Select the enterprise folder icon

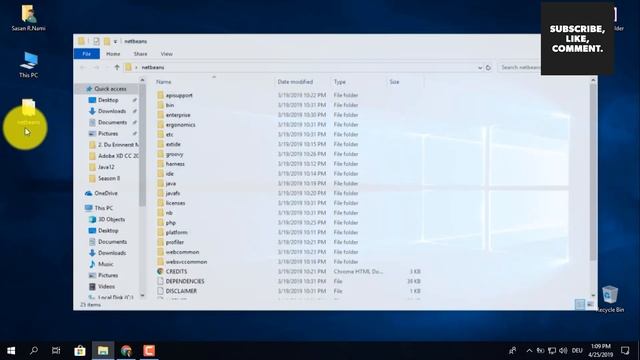160,115
